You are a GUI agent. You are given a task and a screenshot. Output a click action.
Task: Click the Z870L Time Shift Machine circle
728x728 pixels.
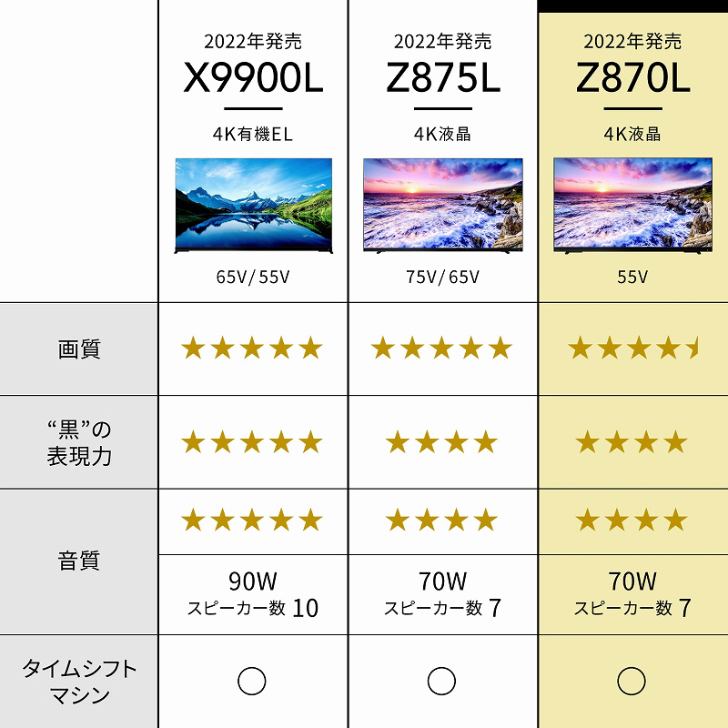point(631,680)
